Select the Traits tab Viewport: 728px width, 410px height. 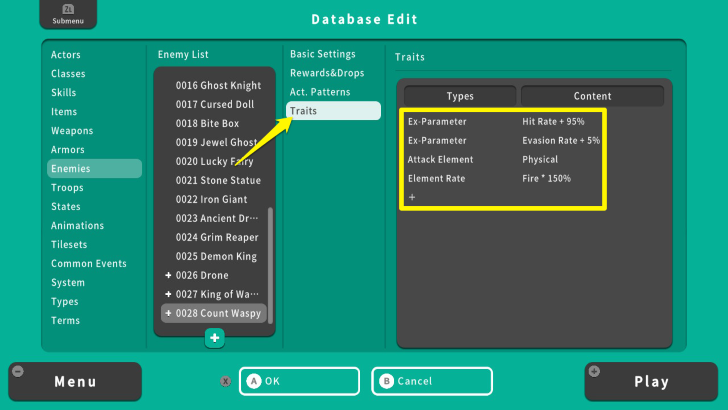click(333, 111)
